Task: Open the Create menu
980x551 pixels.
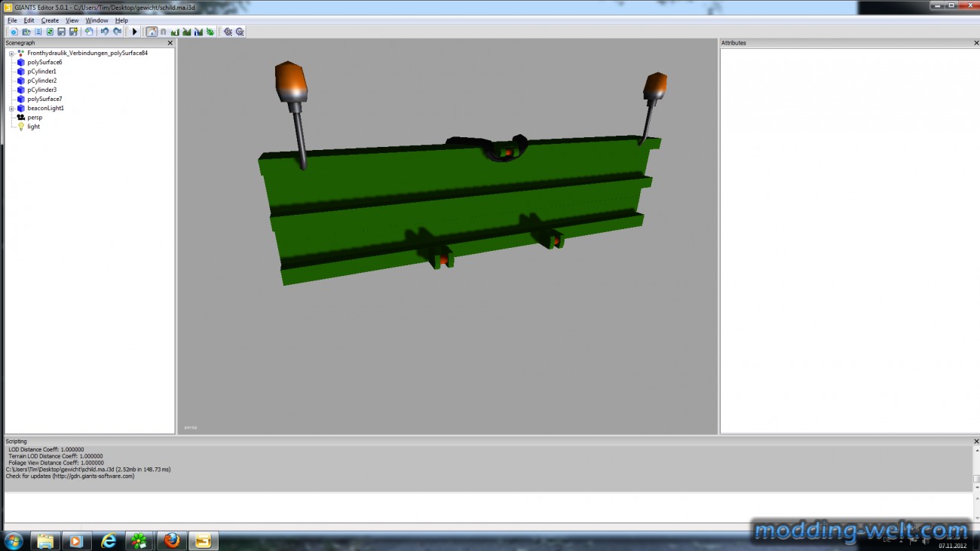Action: pyautogui.click(x=50, y=20)
